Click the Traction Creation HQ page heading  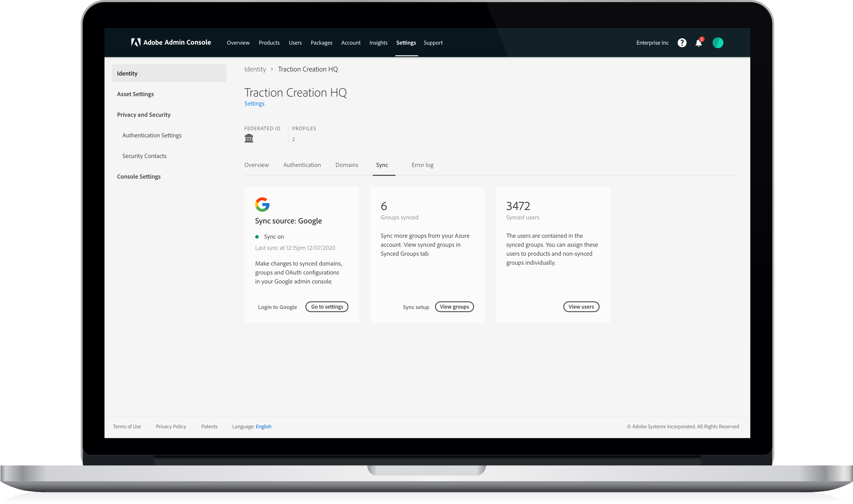[x=295, y=93]
